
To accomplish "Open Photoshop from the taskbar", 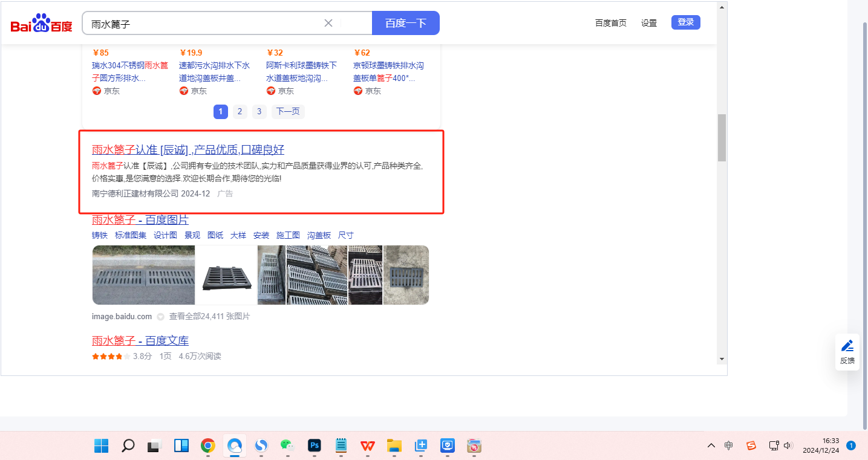I will coord(314,446).
